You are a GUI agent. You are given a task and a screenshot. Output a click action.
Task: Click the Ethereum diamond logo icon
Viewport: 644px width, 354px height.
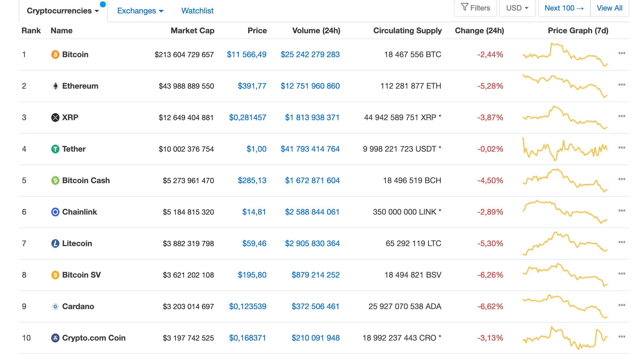click(x=55, y=86)
